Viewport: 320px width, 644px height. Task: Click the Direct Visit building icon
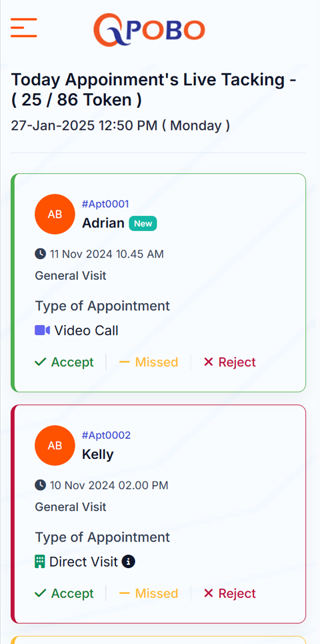point(40,561)
